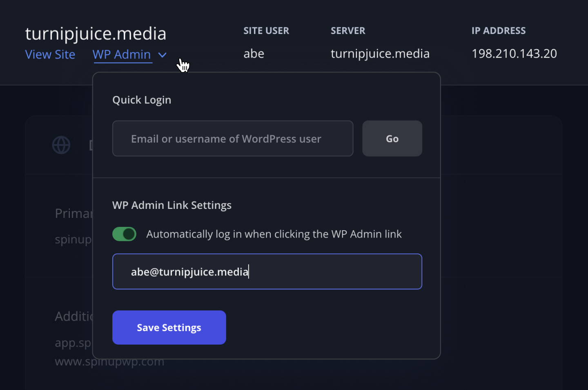This screenshot has height=390, width=588.
Task: Click the WP Admin link
Action: point(122,54)
